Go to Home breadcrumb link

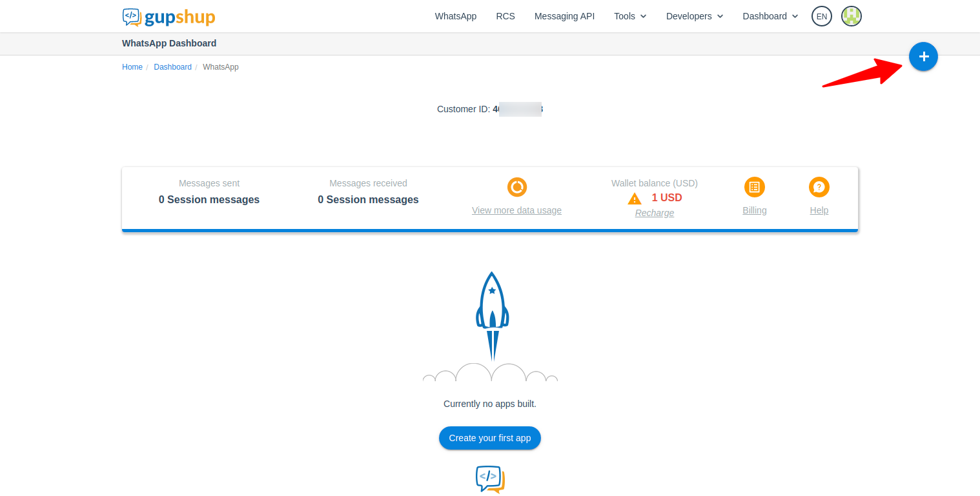(132, 67)
